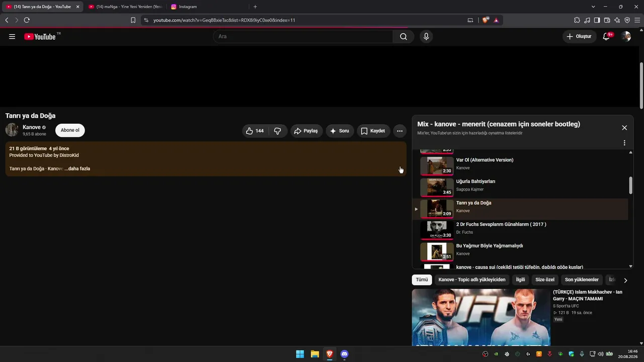Expand the description with daha fazla
644x362 pixels.
click(x=77, y=168)
